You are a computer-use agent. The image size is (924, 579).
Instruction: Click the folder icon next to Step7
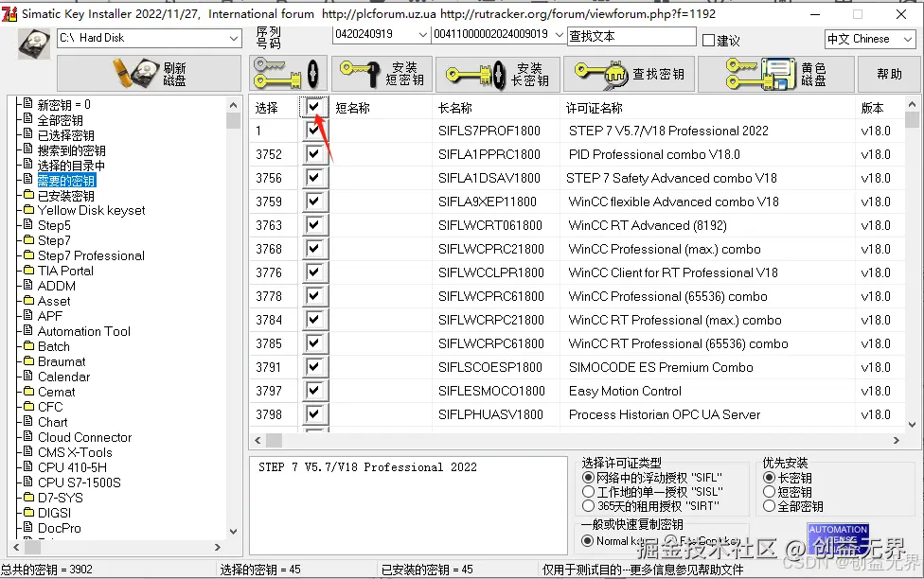click(x=28, y=239)
